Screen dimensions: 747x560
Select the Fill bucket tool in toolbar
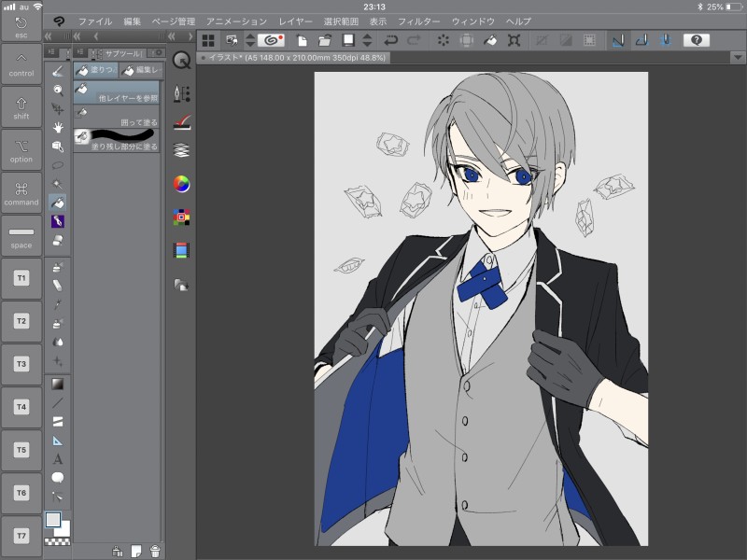pyautogui.click(x=58, y=203)
